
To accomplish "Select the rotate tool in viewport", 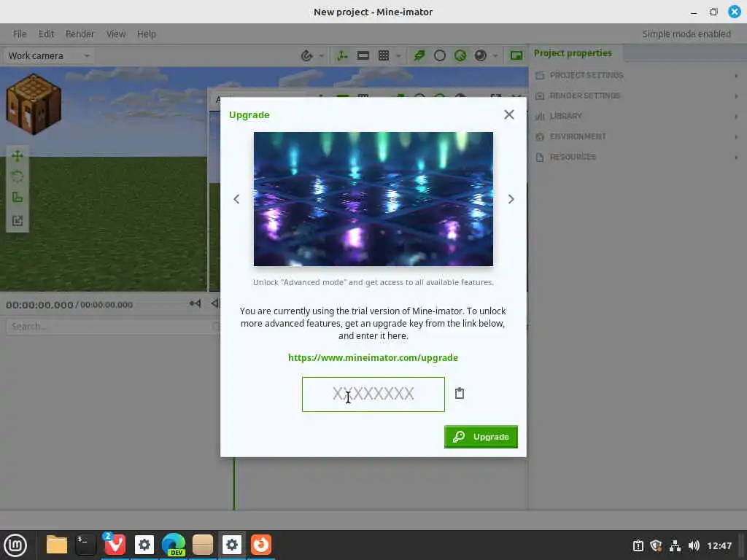I will 18,176.
